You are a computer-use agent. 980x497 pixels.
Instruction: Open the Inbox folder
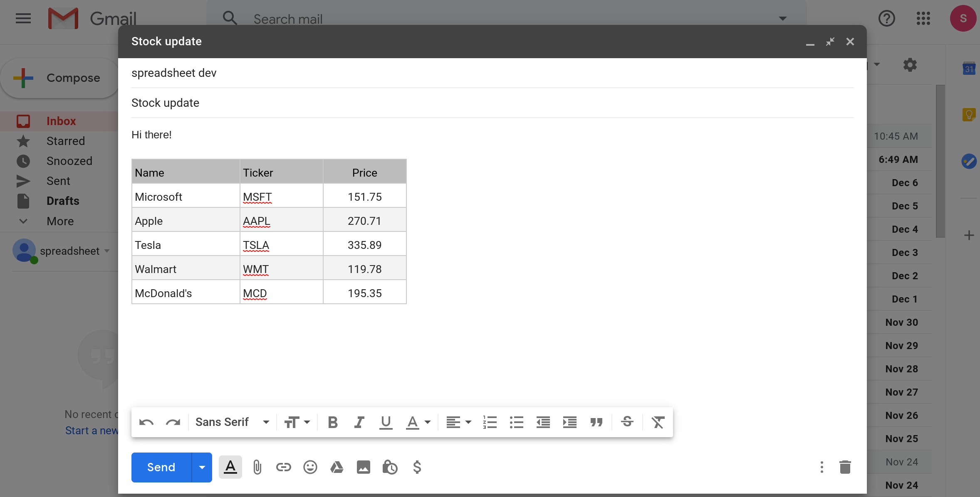(59, 121)
